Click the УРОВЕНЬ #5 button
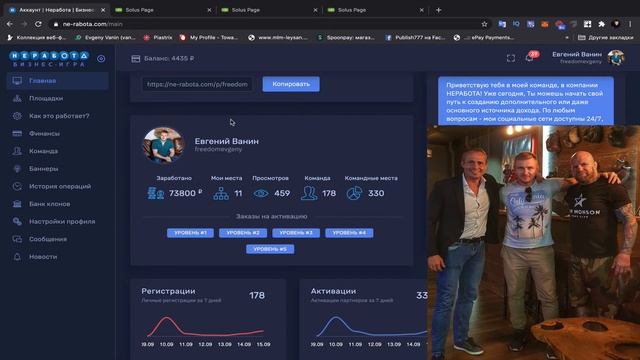The height and width of the screenshot is (360, 640). point(270,249)
